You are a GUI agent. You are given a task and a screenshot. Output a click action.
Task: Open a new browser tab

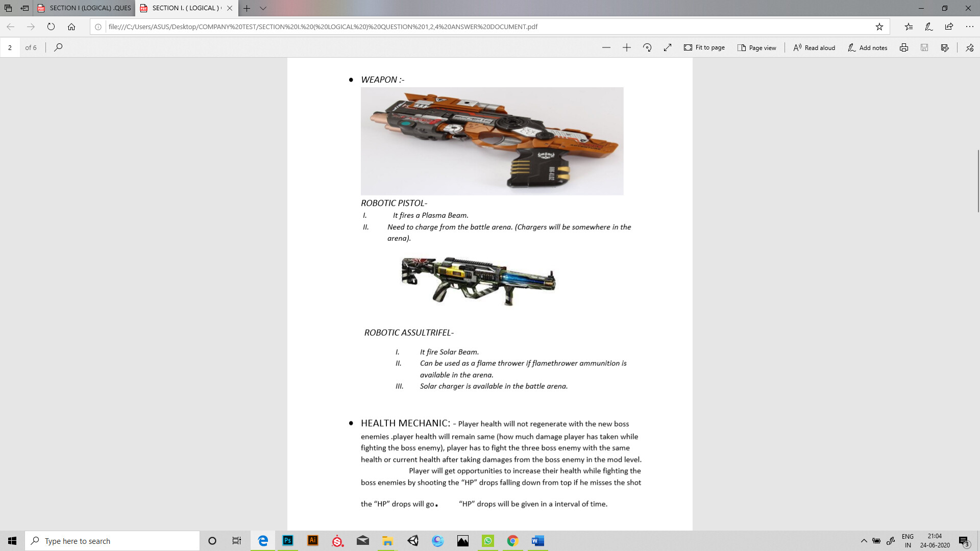click(247, 8)
